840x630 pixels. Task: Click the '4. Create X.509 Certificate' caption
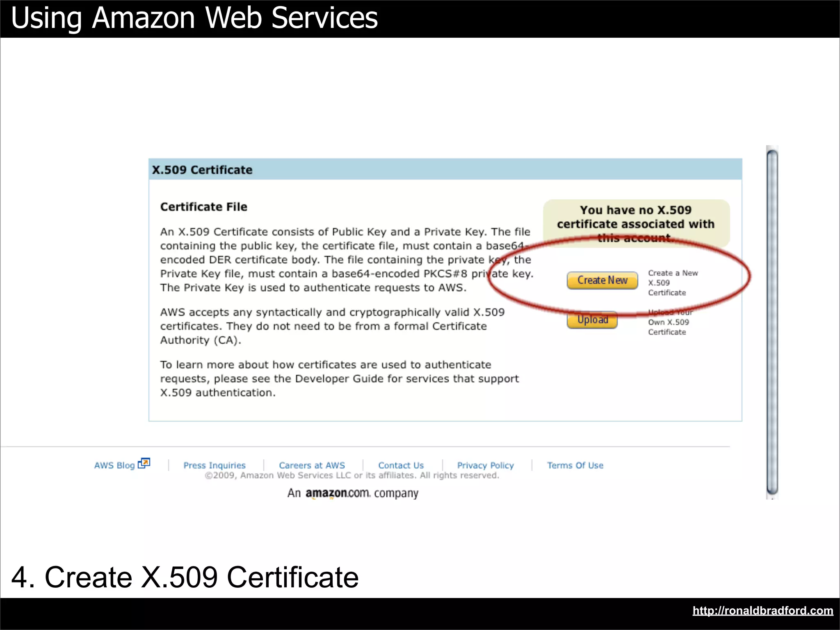(x=185, y=577)
